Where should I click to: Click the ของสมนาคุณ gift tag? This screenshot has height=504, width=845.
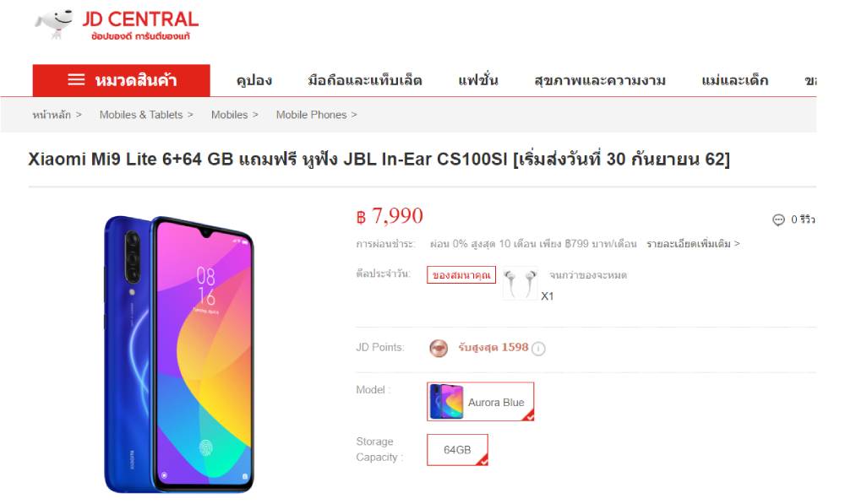(461, 274)
